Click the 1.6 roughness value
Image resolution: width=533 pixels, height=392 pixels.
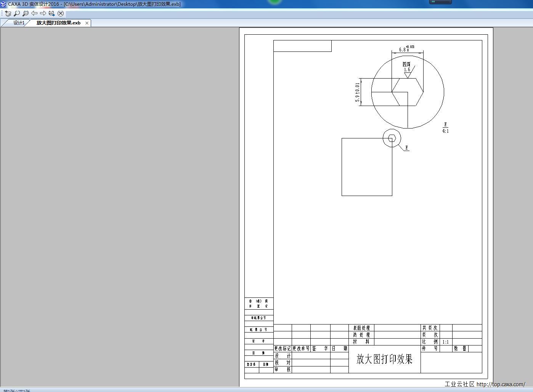[x=407, y=70]
